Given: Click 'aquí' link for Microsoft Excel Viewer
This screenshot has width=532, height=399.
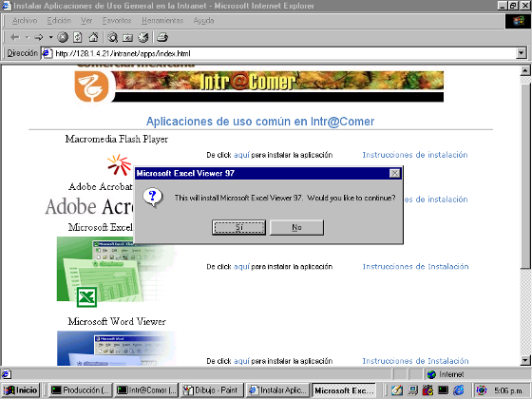Looking at the screenshot, I should (241, 267).
